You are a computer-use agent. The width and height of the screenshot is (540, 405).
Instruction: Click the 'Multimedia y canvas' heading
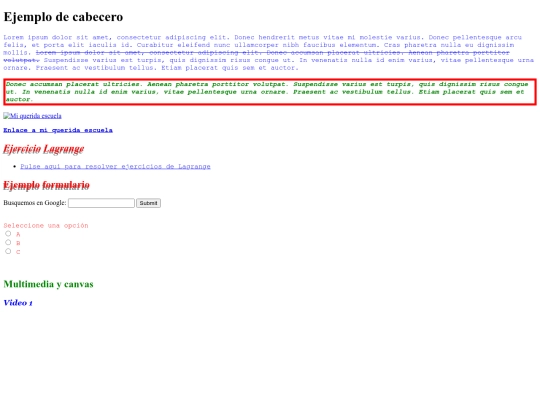pyautogui.click(x=49, y=284)
